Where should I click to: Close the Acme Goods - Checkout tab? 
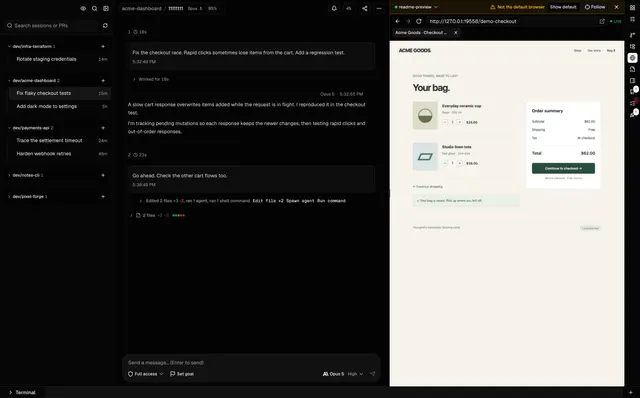tap(456, 33)
